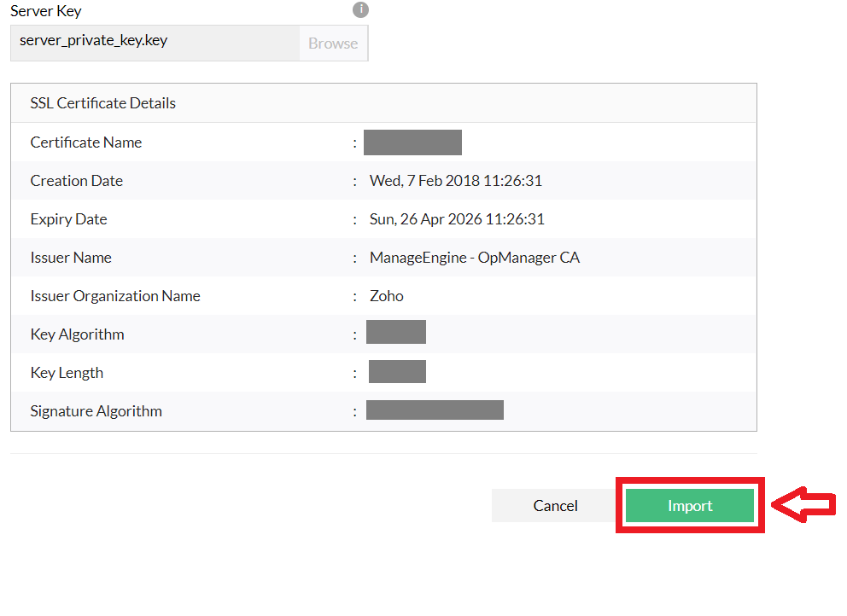This screenshot has height=616, width=847.
Task: Click the redacted Certificate Name value
Action: [x=412, y=142]
